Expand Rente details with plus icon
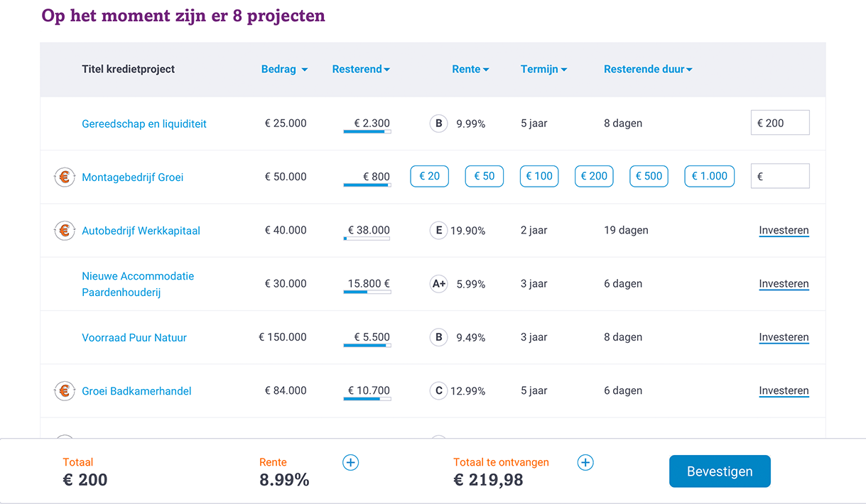The width and height of the screenshot is (866, 504). (351, 463)
